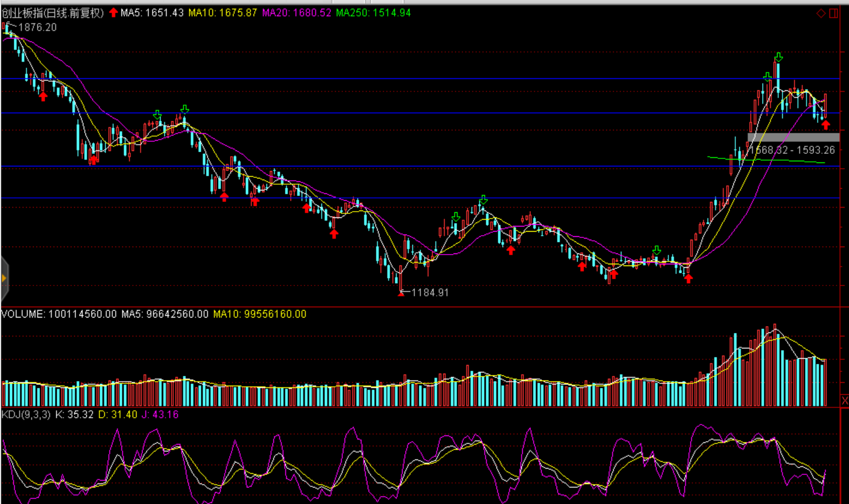Click the red up-arrow under the last candle
This screenshot has width=849, height=504.
click(826, 125)
